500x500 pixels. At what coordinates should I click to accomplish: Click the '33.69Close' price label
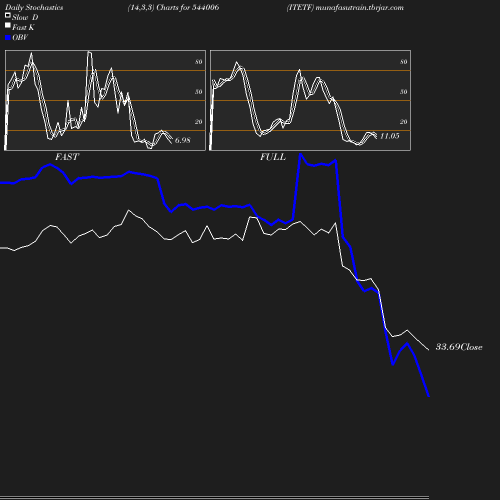pyautogui.click(x=459, y=347)
